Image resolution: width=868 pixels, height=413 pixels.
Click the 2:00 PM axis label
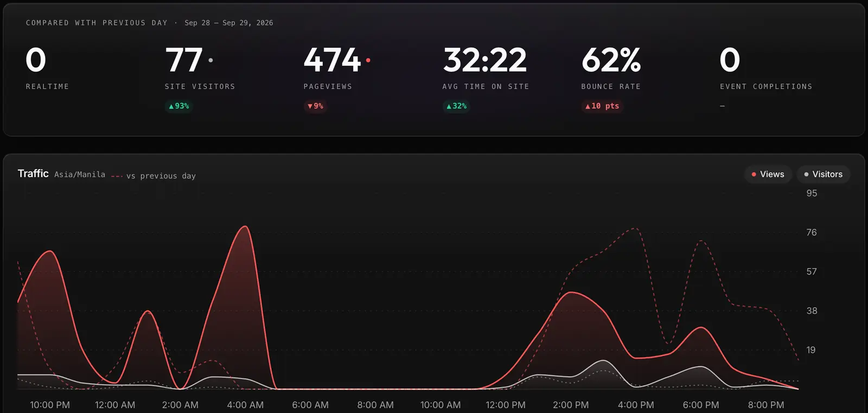tap(571, 405)
